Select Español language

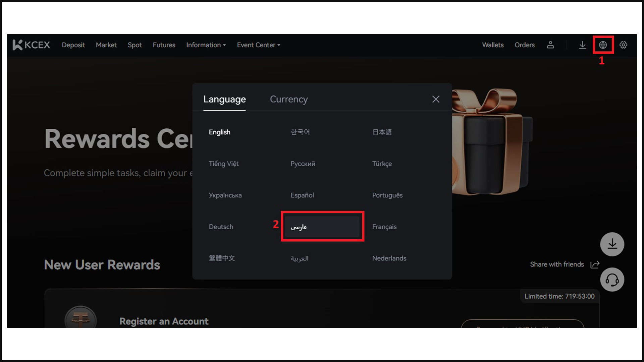pos(302,195)
